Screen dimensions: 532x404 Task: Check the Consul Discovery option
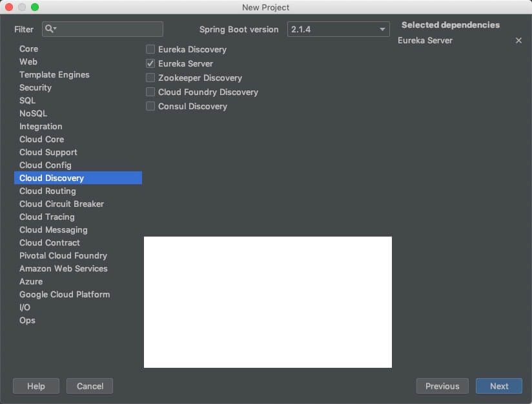150,107
